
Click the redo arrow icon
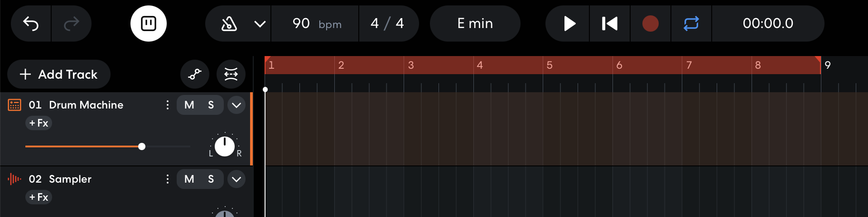[72, 24]
